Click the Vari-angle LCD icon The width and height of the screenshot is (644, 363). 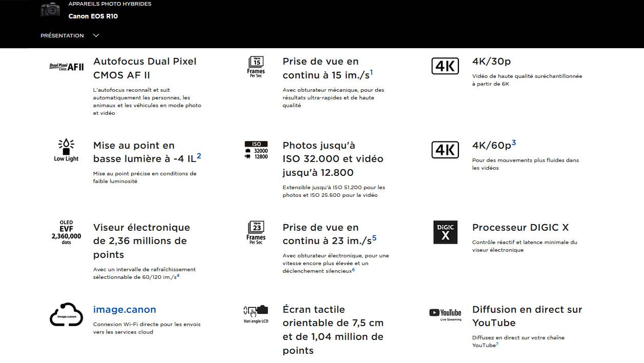[x=256, y=314]
